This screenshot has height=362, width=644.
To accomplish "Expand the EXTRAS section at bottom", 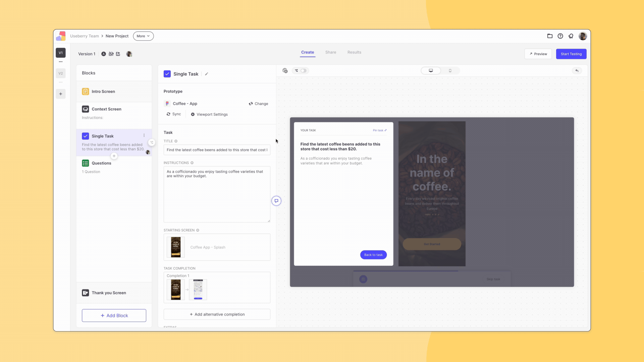I will [x=171, y=327].
